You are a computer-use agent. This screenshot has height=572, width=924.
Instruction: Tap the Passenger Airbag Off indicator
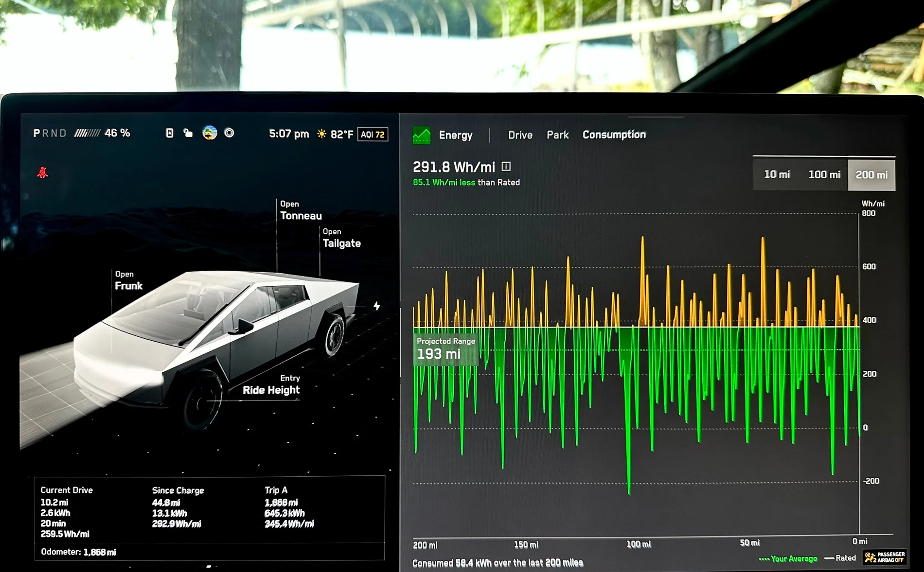885,557
